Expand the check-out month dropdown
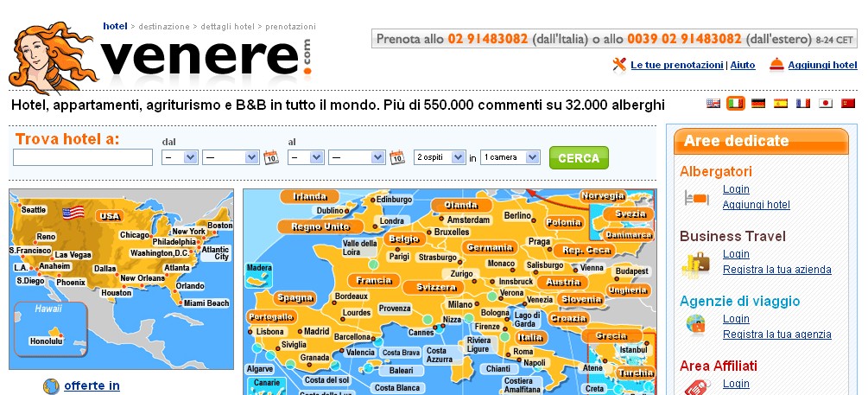This screenshot has width=868, height=395. 356,157
